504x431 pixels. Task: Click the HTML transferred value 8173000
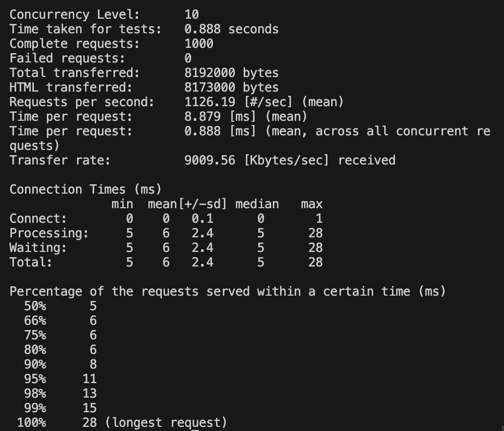coord(210,87)
